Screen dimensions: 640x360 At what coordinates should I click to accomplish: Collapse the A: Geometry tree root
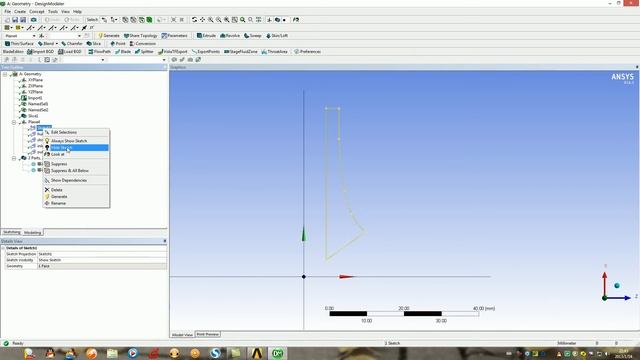(x=5, y=74)
